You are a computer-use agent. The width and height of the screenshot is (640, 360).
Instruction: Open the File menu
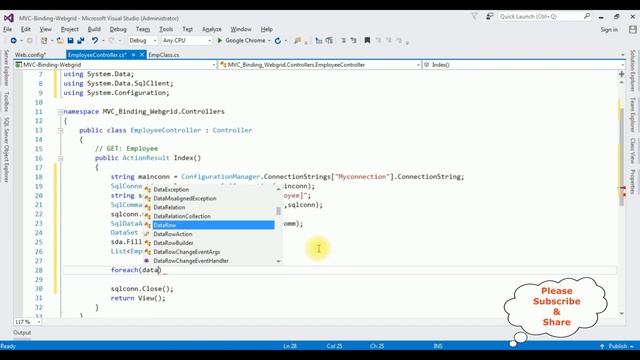click(x=7, y=29)
